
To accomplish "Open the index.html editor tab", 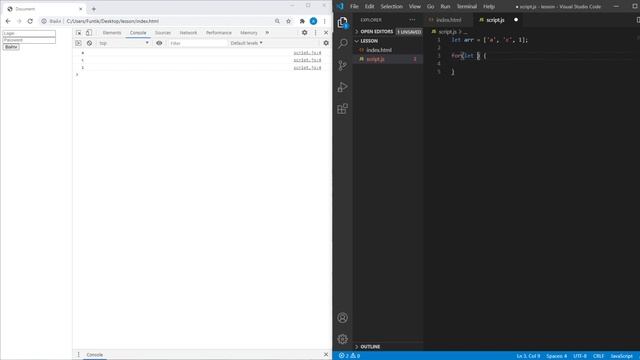I will click(449, 20).
